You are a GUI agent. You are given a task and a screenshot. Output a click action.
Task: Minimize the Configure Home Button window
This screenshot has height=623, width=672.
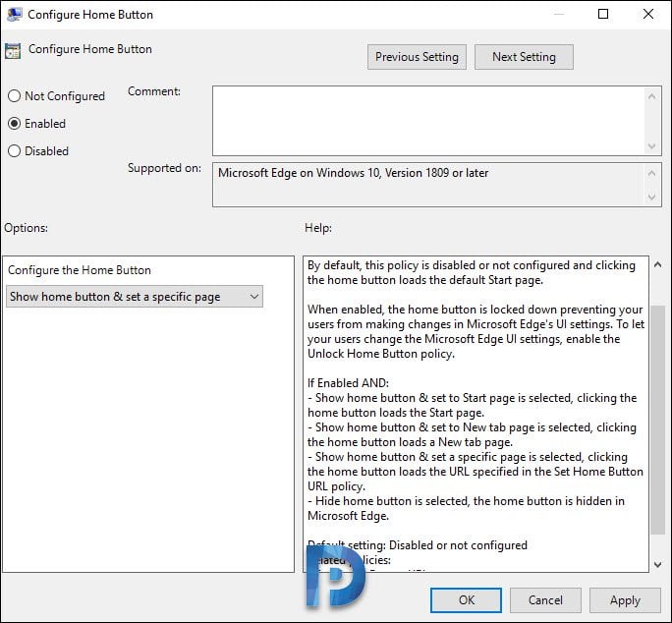[x=558, y=14]
